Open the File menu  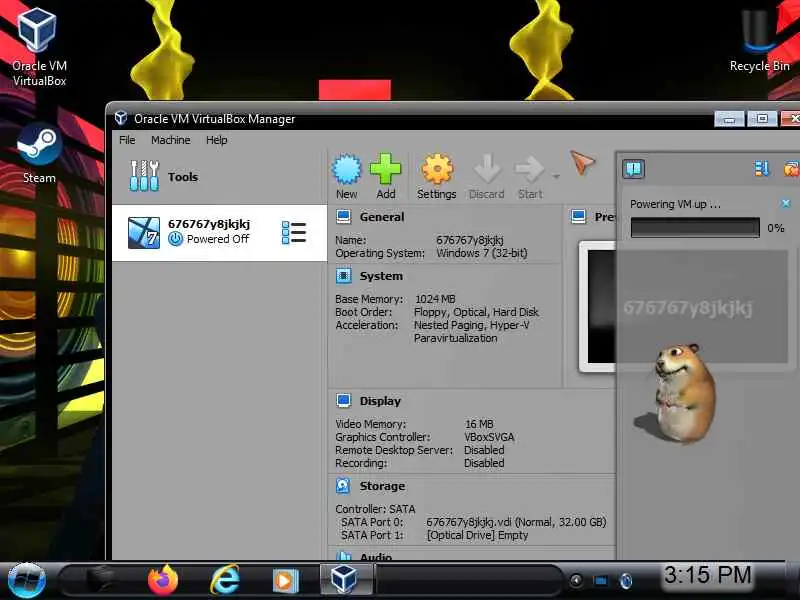[127, 140]
